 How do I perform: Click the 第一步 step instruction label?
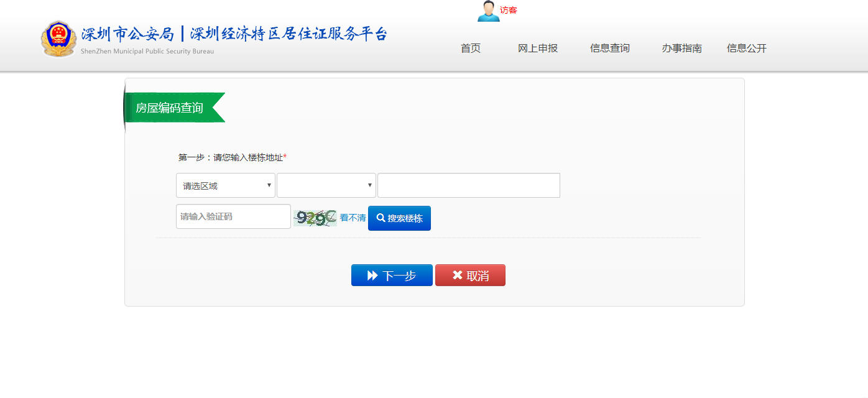tap(232, 157)
